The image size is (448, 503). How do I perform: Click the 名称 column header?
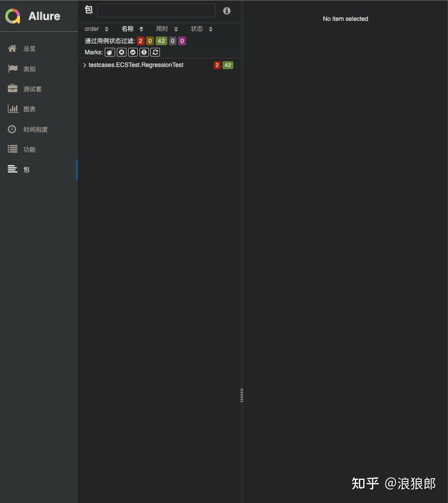[x=127, y=29]
